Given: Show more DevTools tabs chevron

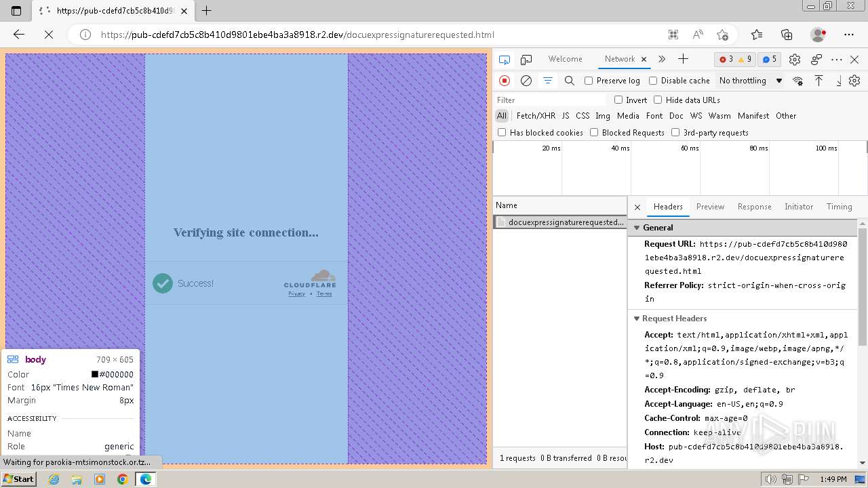Looking at the screenshot, I should [x=662, y=59].
